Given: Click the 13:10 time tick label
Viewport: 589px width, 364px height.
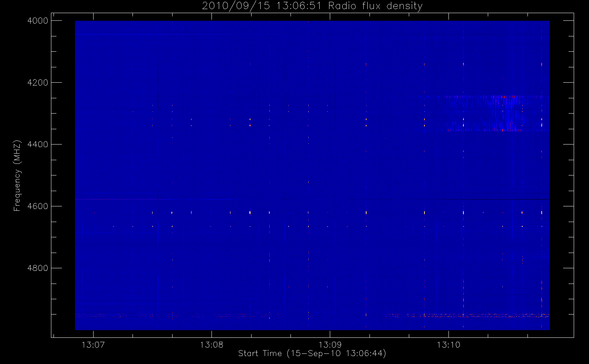Looking at the screenshot, I should pyautogui.click(x=448, y=345).
